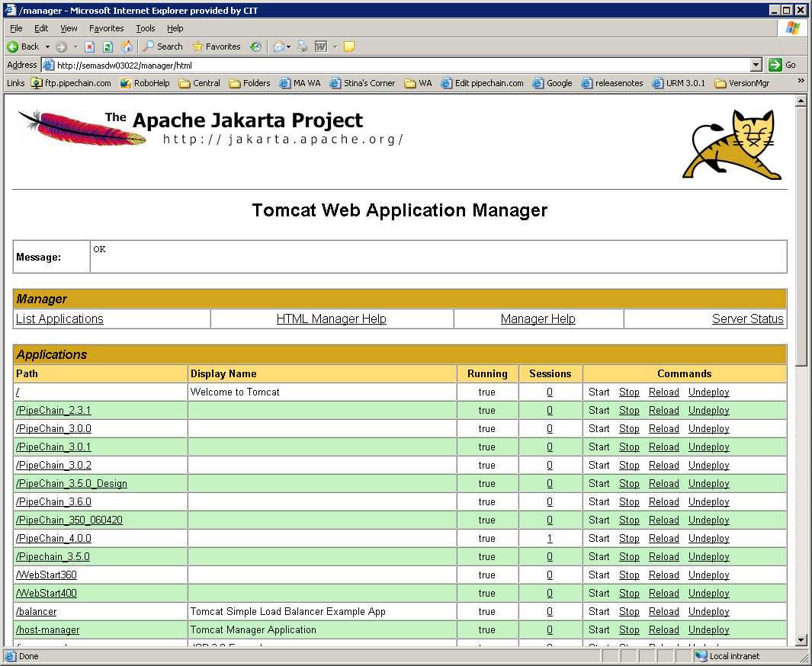Viewport: 812px width, 666px height.
Task: Open the Tools menu
Action: [145, 28]
